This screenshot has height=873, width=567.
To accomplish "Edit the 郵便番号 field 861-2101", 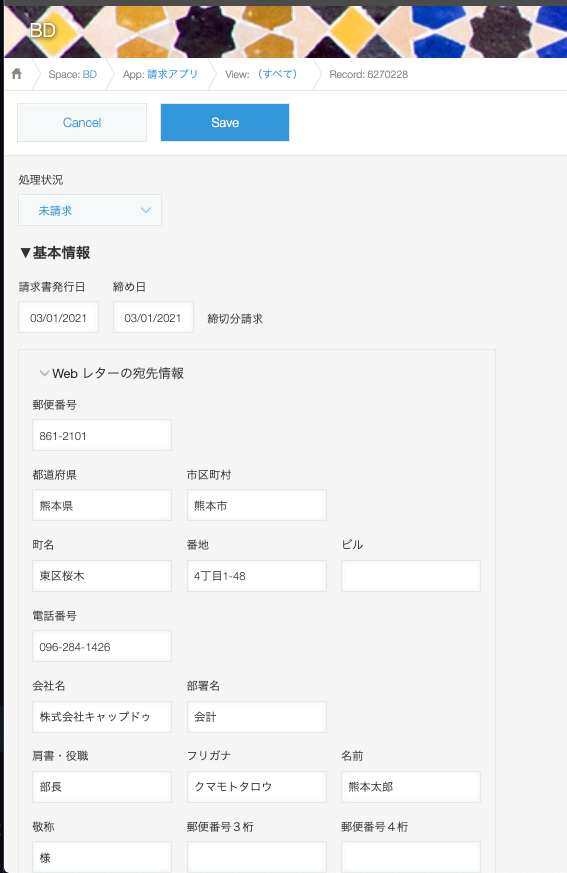I will point(102,435).
